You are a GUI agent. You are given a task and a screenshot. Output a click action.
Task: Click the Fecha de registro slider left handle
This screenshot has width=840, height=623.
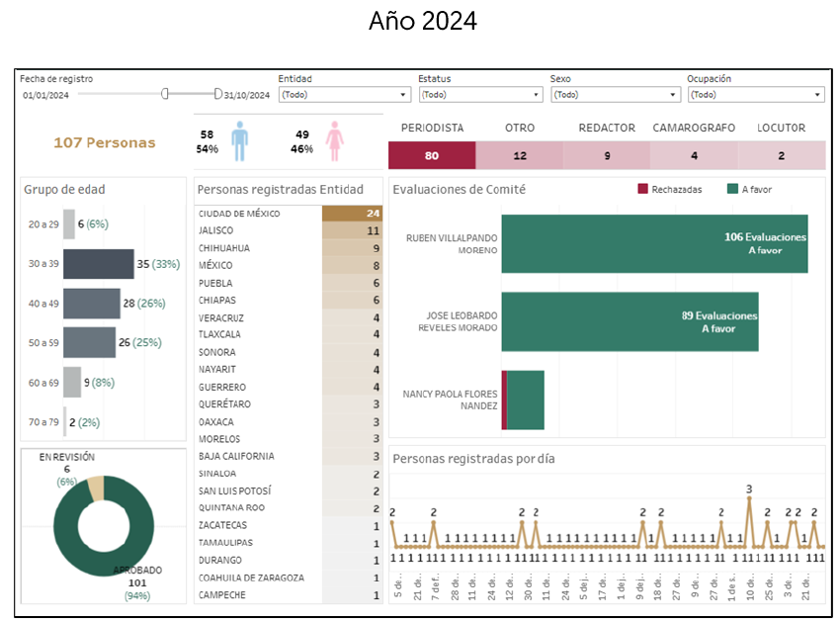(x=165, y=94)
